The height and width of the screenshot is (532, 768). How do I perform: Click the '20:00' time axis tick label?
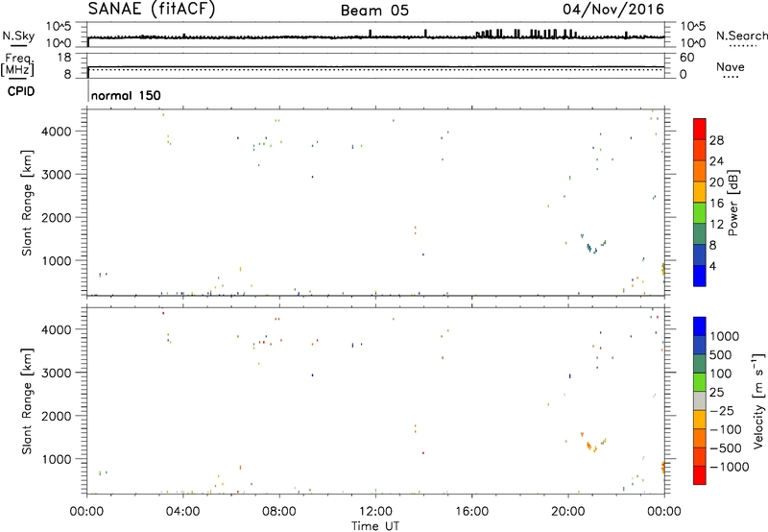click(568, 512)
